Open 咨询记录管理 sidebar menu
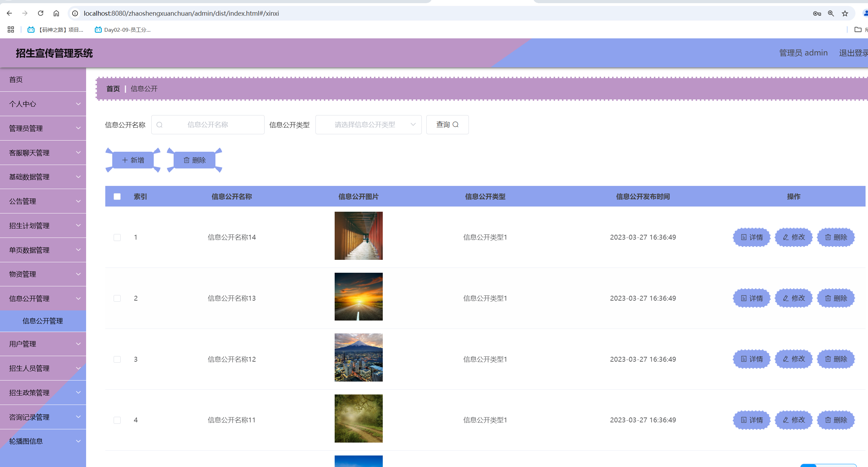Image resolution: width=868 pixels, height=467 pixels. click(x=43, y=417)
